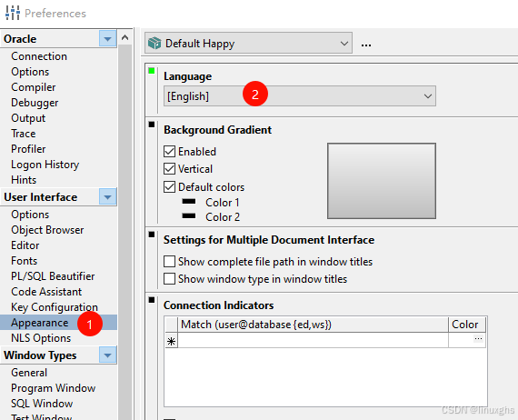Open the PL/SQL Beautifier preferences page
Viewport: 518px width, 420px height.
(x=53, y=276)
